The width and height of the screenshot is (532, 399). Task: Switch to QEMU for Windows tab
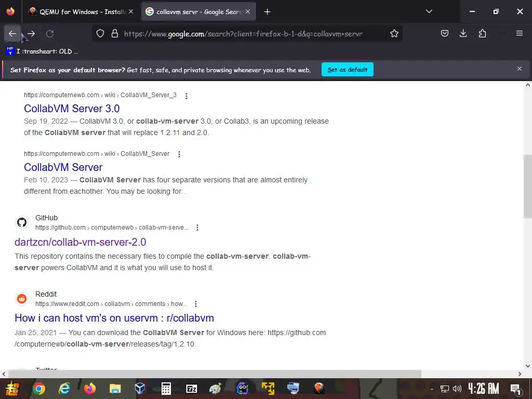click(x=82, y=12)
